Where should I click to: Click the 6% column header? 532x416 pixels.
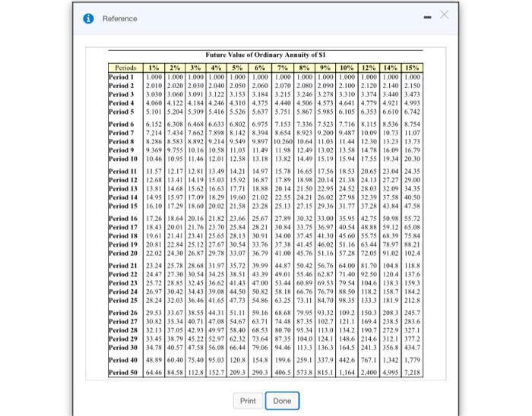[x=260, y=68]
